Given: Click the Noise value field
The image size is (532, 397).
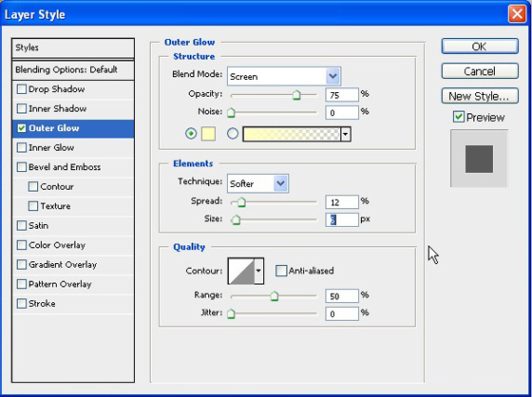Looking at the screenshot, I should pyautogui.click(x=342, y=113).
